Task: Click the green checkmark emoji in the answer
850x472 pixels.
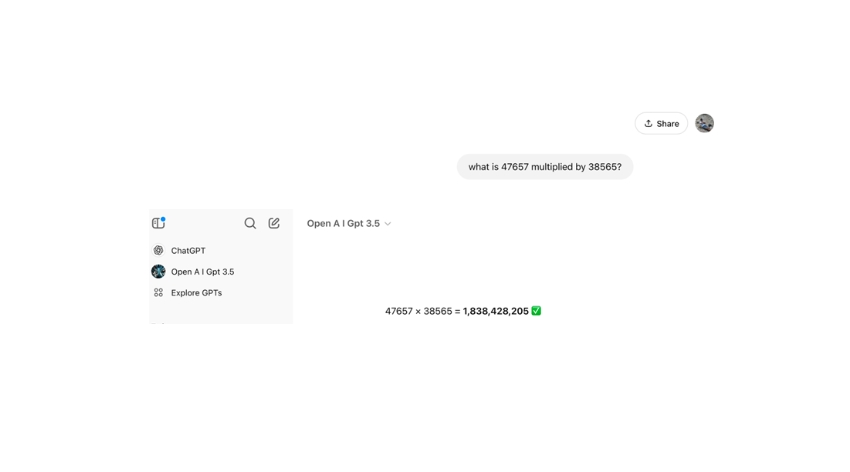Action: 536,311
